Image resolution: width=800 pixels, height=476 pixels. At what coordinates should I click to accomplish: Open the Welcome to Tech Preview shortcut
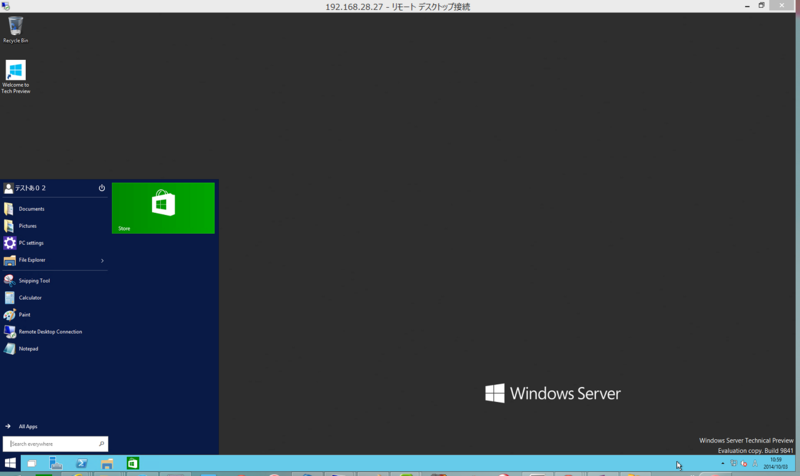coord(15,77)
